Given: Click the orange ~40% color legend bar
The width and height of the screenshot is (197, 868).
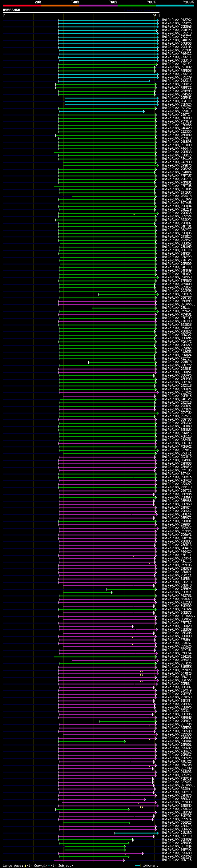Looking at the screenshot, I should click(x=60, y=6).
